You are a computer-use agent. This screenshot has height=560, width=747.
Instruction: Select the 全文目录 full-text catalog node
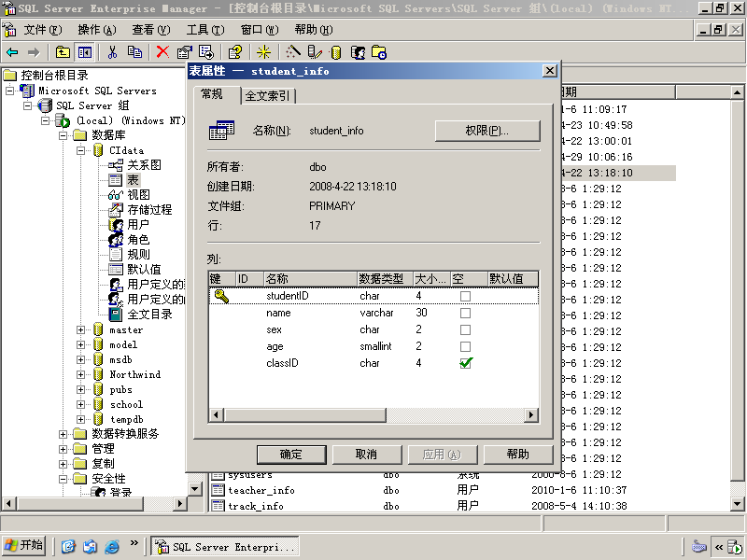click(x=141, y=314)
